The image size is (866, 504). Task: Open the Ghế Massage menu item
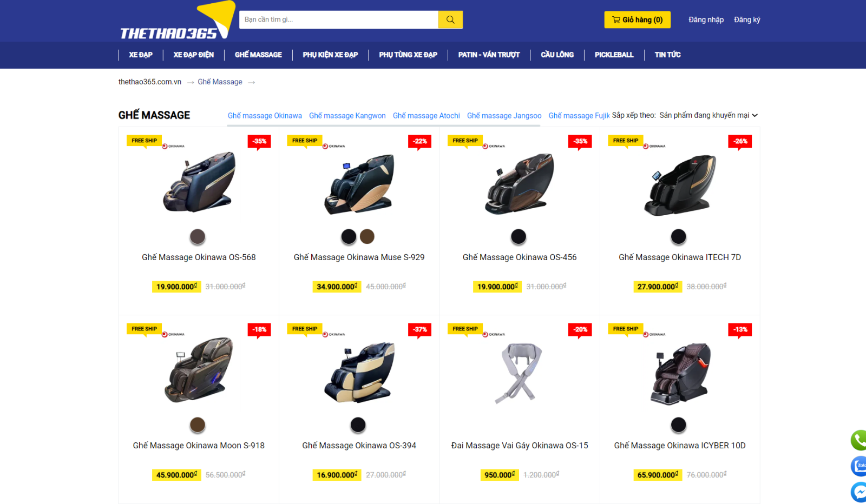tap(258, 55)
